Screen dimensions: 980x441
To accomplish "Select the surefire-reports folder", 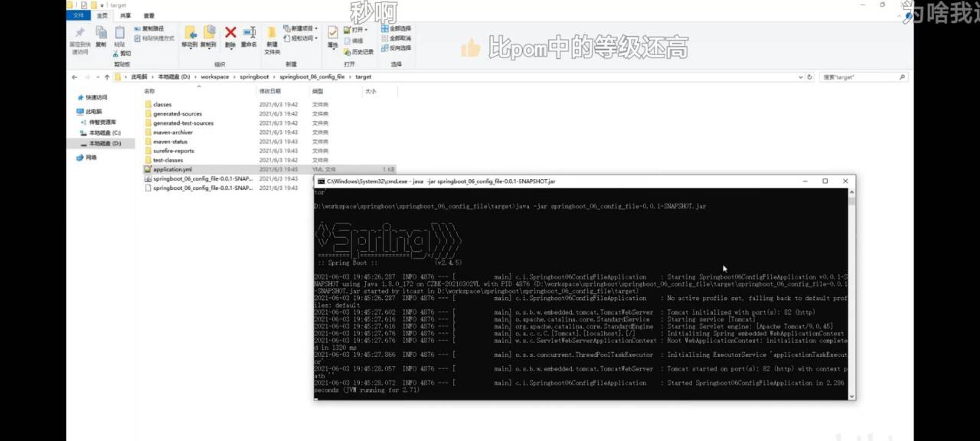I will 174,151.
